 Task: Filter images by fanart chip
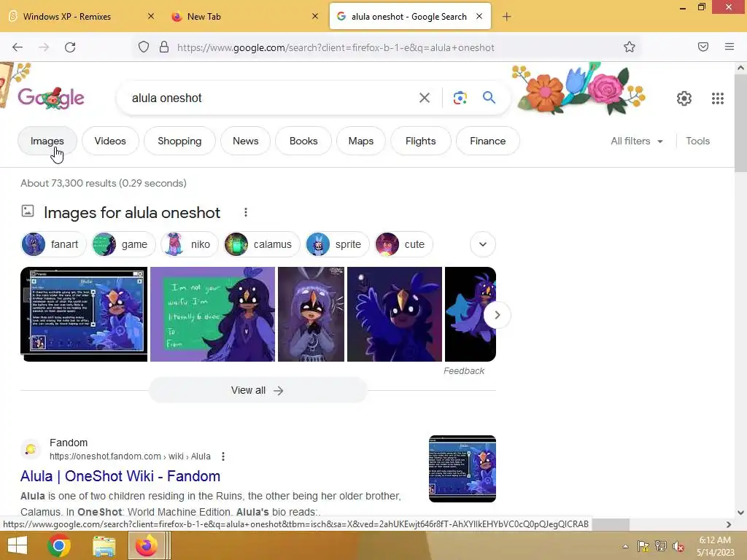(x=53, y=244)
